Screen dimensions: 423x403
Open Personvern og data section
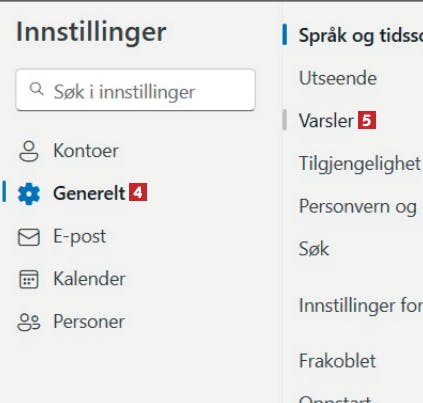(x=361, y=207)
